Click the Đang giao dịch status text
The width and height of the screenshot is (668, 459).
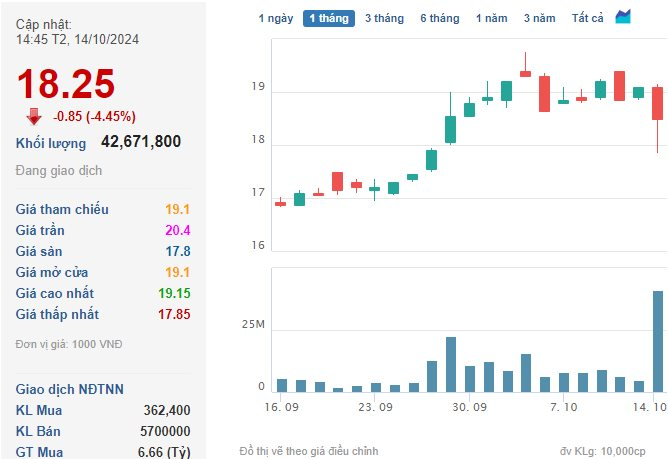coord(59,170)
